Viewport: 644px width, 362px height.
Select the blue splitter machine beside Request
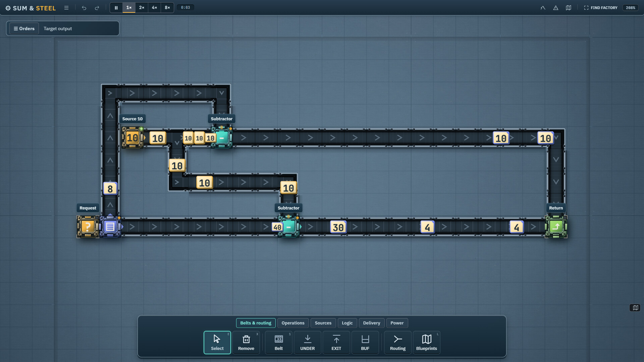pos(110,227)
